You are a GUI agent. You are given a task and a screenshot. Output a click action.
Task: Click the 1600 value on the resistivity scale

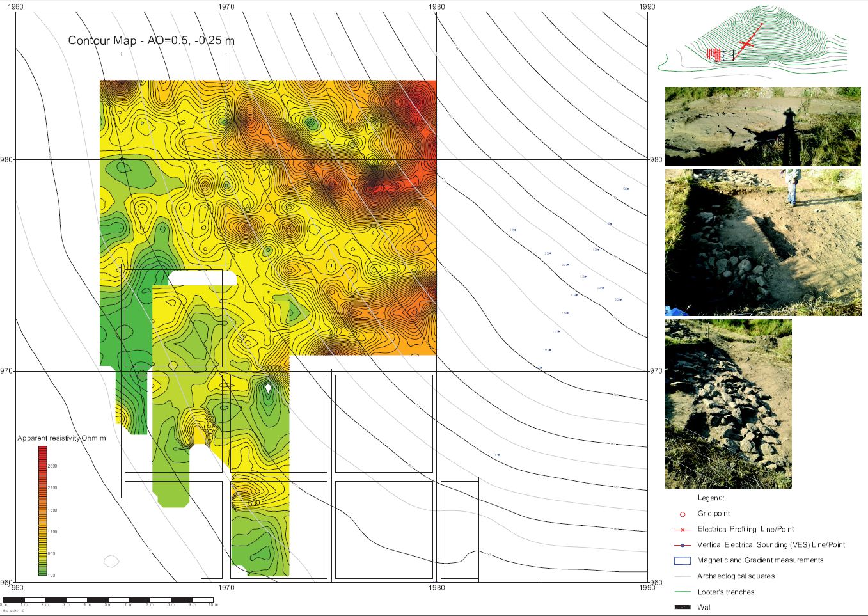tap(52, 510)
